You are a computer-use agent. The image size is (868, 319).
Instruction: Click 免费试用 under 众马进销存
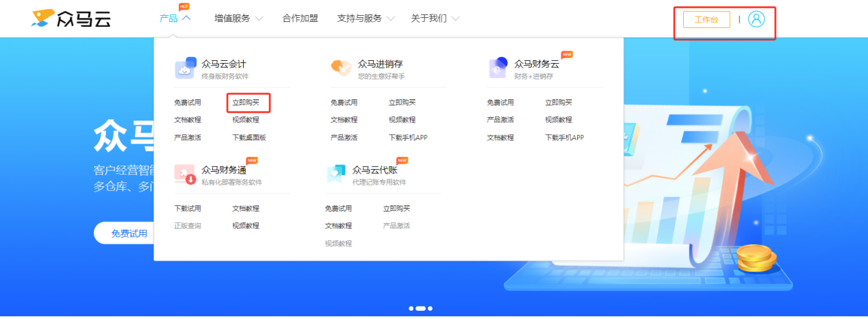[x=344, y=103]
